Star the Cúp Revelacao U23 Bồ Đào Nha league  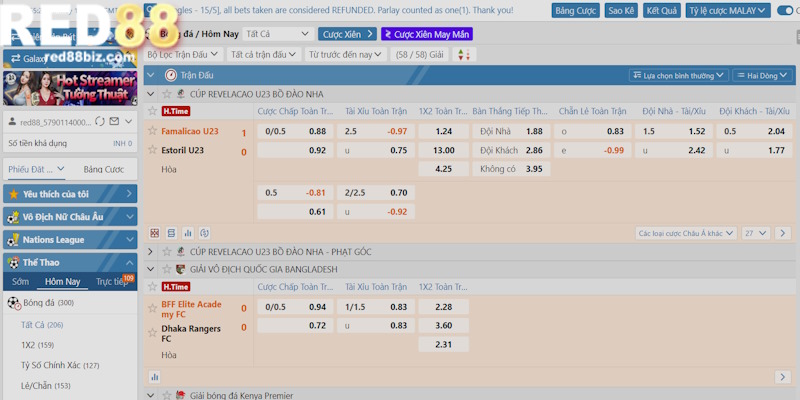[x=167, y=94]
